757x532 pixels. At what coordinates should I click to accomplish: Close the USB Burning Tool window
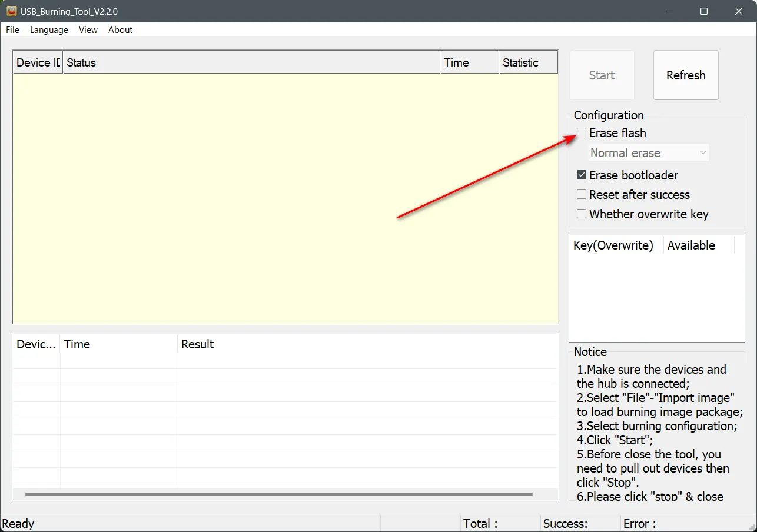739,11
